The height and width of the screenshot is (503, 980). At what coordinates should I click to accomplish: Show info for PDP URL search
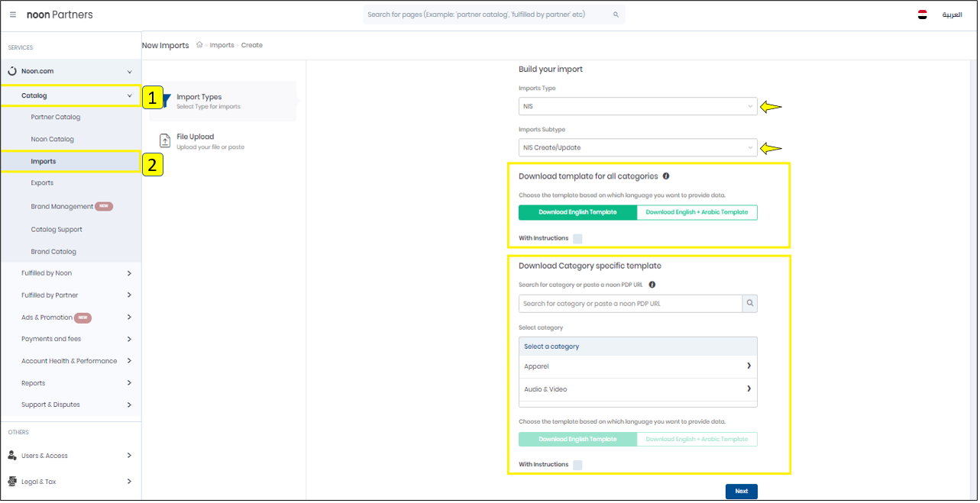click(x=652, y=285)
